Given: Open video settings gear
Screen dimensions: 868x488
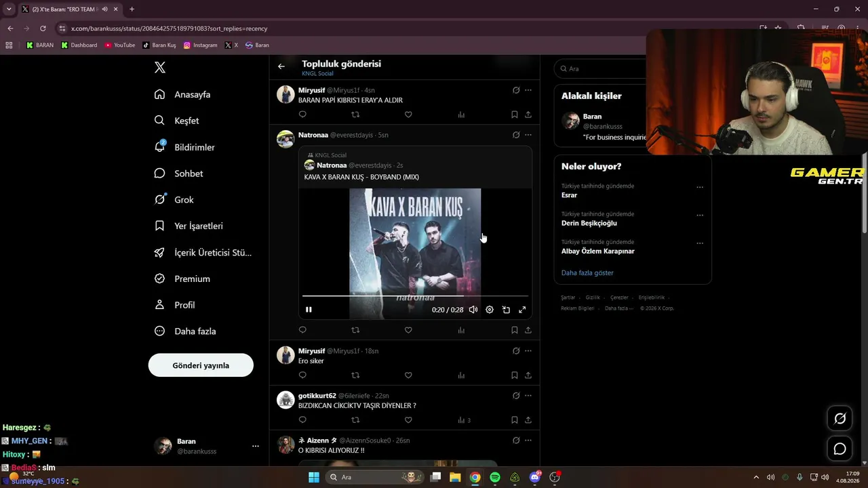Looking at the screenshot, I should tap(490, 310).
